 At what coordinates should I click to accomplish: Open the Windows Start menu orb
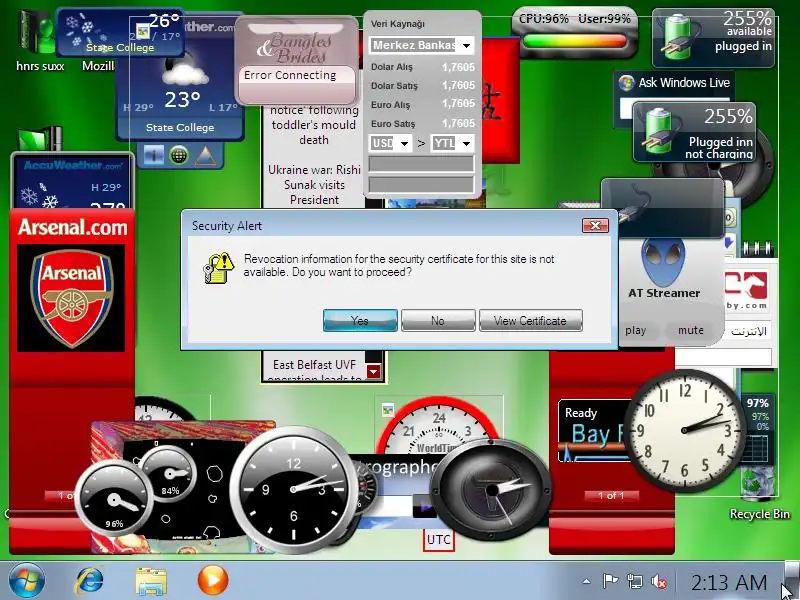27,581
